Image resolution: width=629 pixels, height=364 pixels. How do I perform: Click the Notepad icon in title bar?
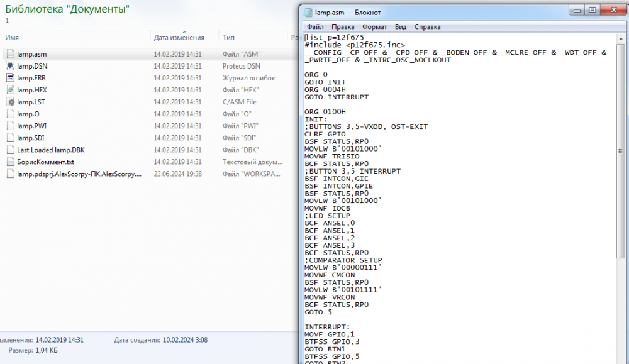pyautogui.click(x=308, y=12)
